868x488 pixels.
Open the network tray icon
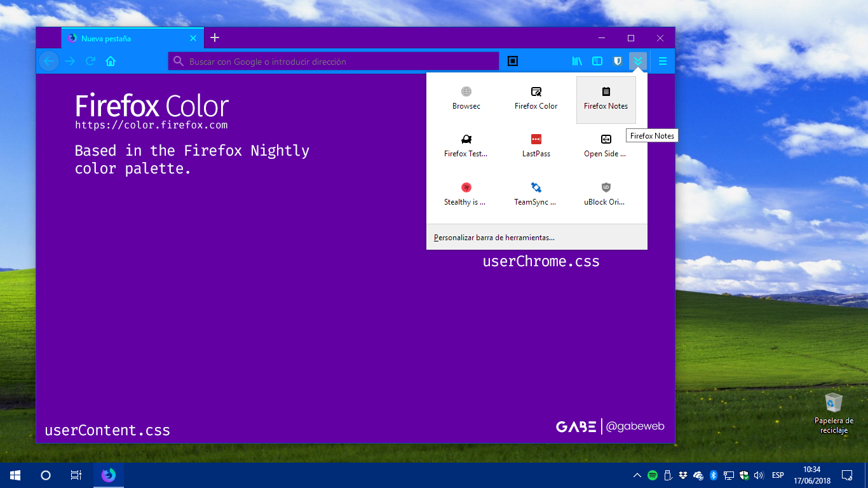pos(728,475)
